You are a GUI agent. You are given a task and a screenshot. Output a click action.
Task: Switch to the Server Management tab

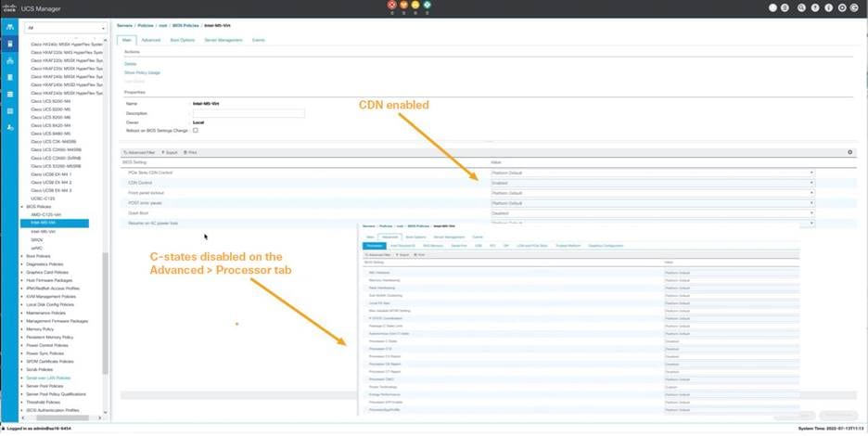point(223,40)
